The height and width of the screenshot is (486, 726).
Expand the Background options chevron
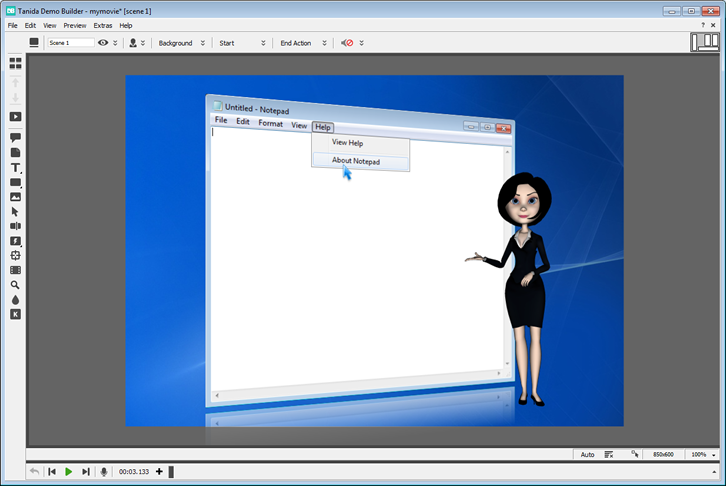point(202,43)
